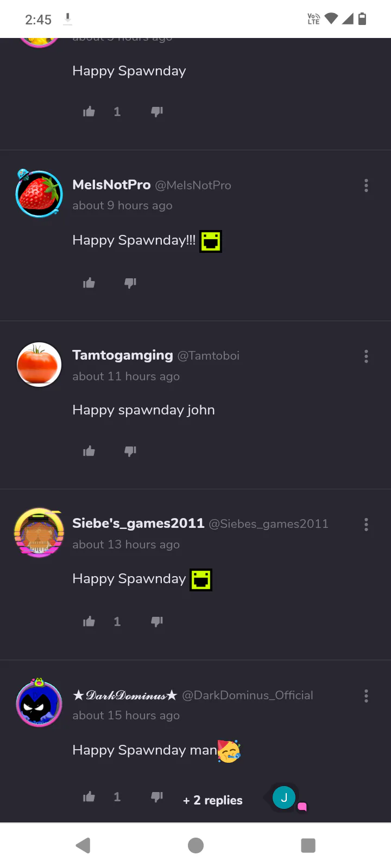The width and height of the screenshot is (391, 868).
Task: Open three-dot menu on Tamtogamging's comment
Action: point(366,356)
